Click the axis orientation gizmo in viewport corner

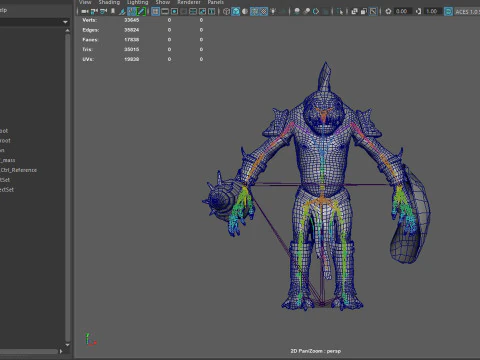coord(90,339)
